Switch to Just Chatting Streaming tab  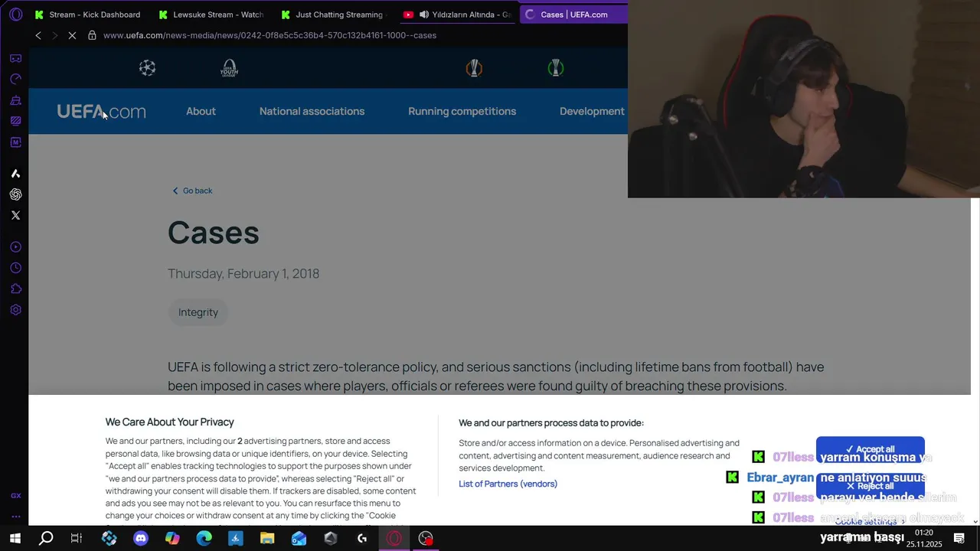click(x=334, y=15)
